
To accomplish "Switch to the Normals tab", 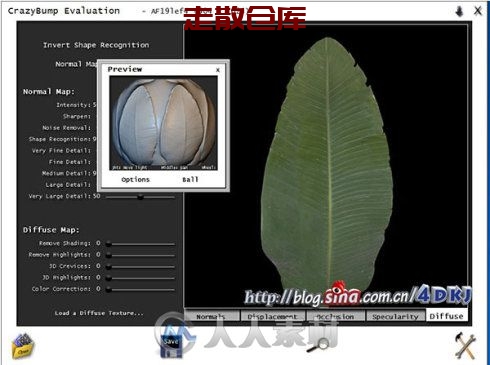I will coord(211,316).
